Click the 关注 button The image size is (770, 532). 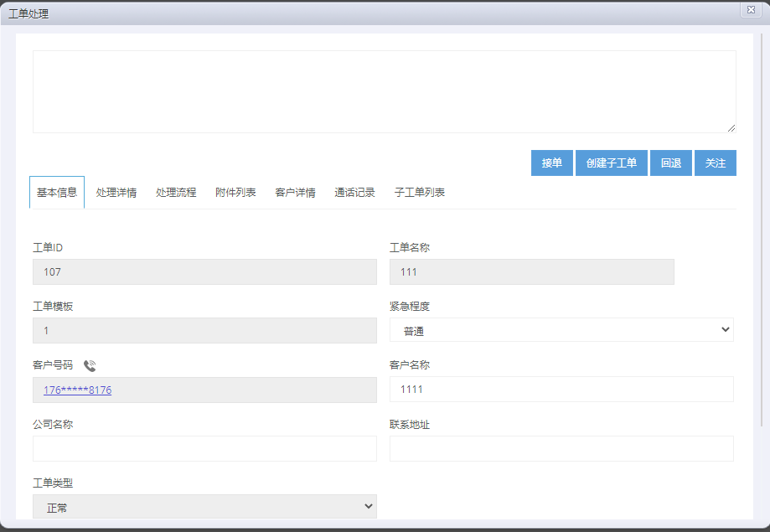tap(716, 163)
